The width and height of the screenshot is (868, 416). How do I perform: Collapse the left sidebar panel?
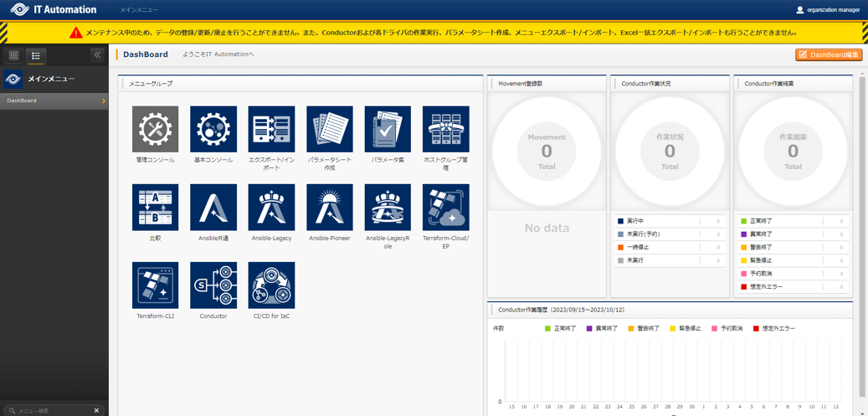tap(97, 55)
